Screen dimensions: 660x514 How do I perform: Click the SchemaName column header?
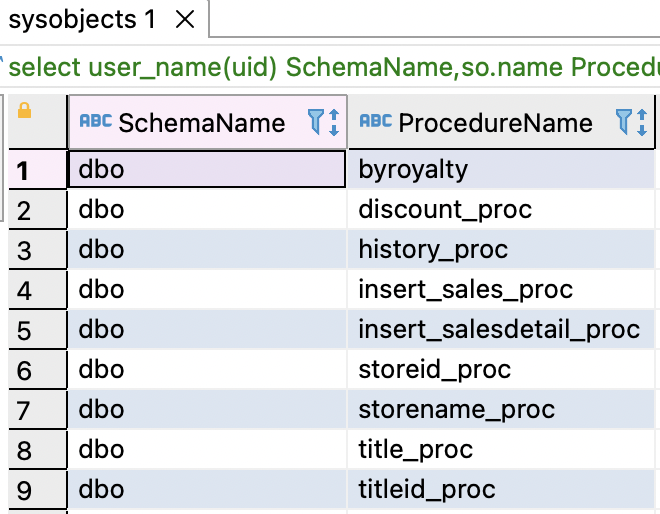(201, 123)
